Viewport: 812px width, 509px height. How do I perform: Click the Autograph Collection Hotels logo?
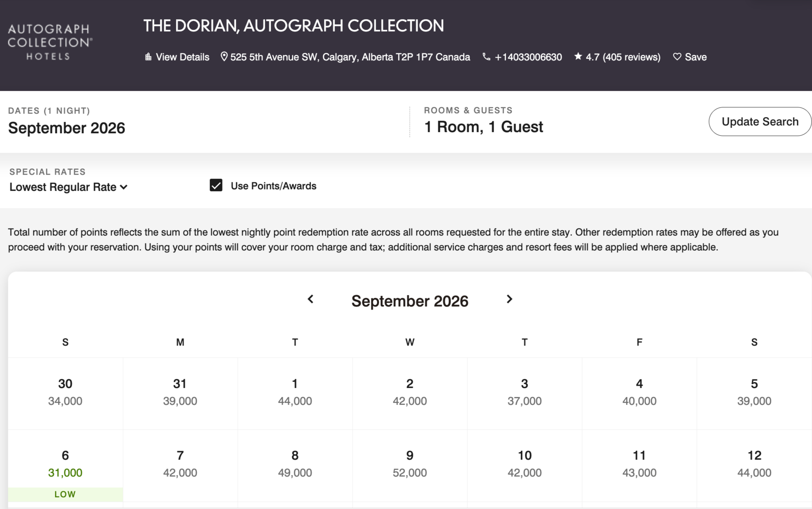(50, 41)
